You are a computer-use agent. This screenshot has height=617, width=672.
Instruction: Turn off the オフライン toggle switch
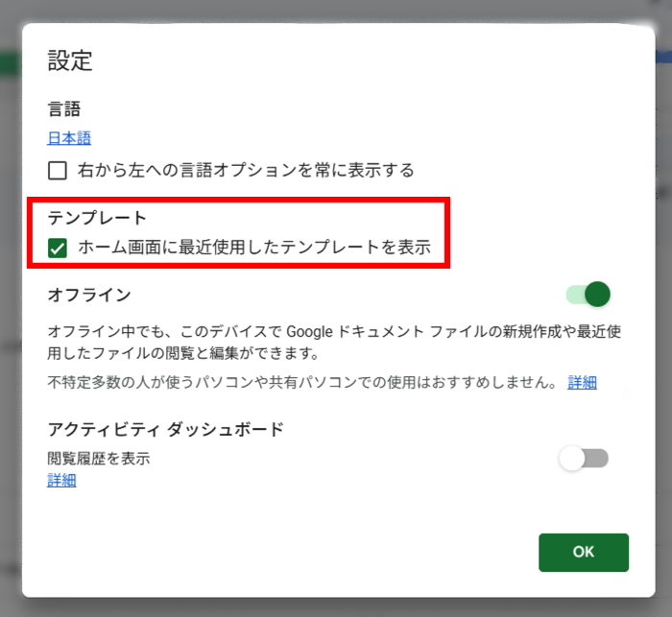(x=588, y=295)
